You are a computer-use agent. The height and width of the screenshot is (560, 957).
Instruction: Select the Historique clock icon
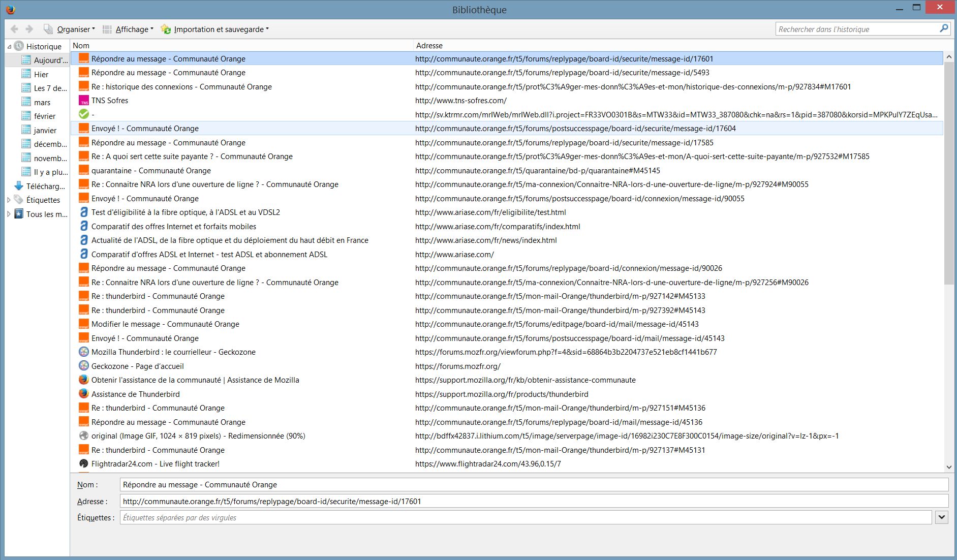pos(19,46)
